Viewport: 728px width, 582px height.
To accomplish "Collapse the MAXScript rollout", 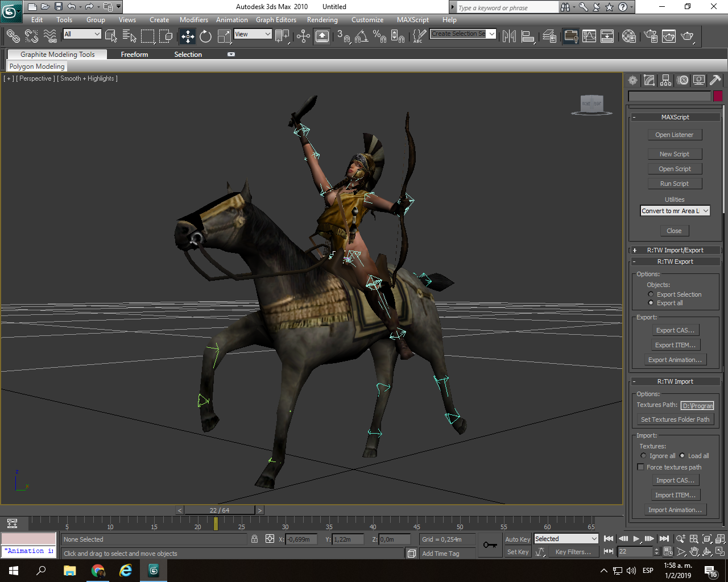I will pos(675,117).
